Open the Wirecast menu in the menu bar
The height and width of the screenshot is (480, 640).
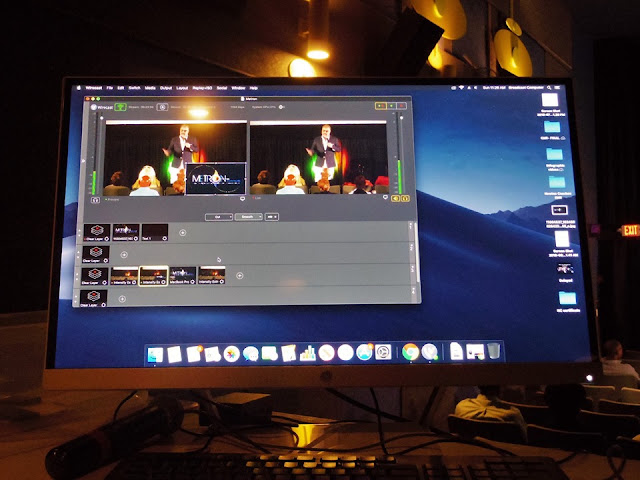pos(94,88)
